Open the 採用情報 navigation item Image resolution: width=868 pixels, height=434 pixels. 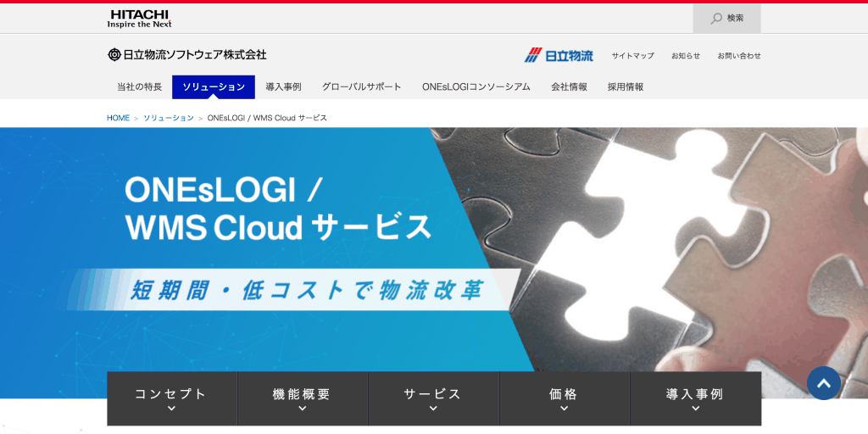626,86
